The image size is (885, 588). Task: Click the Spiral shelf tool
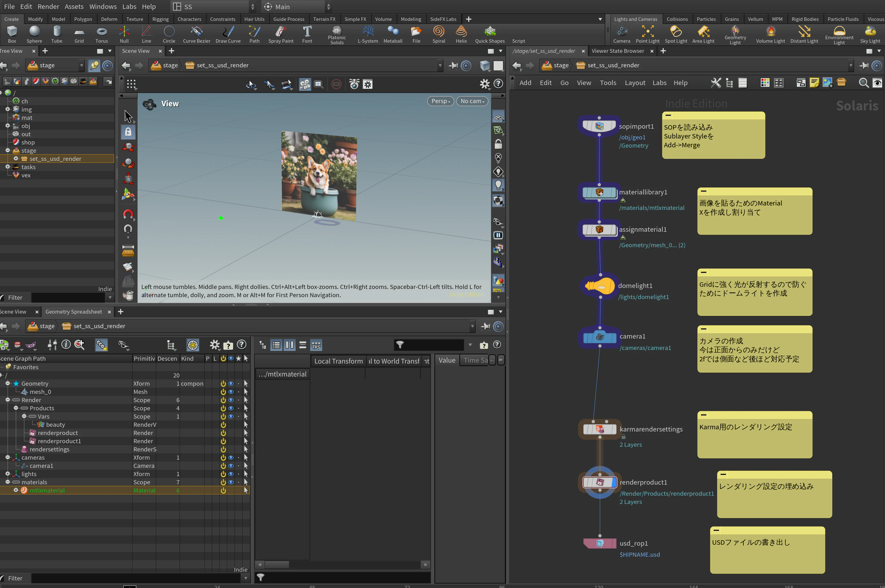click(439, 34)
